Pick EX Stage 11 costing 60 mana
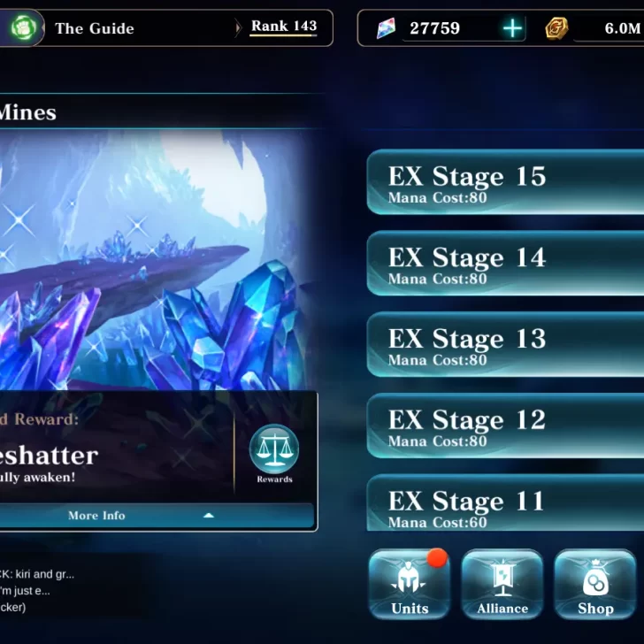 point(505,502)
